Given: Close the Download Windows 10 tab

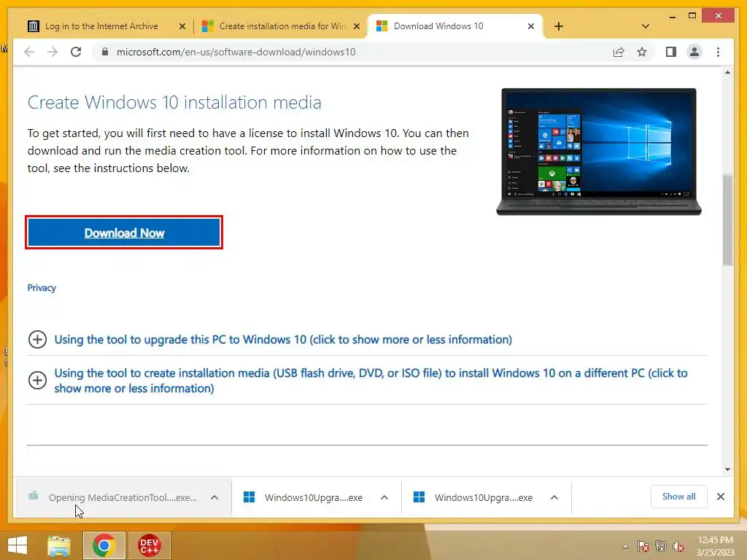Looking at the screenshot, I should 531,26.
